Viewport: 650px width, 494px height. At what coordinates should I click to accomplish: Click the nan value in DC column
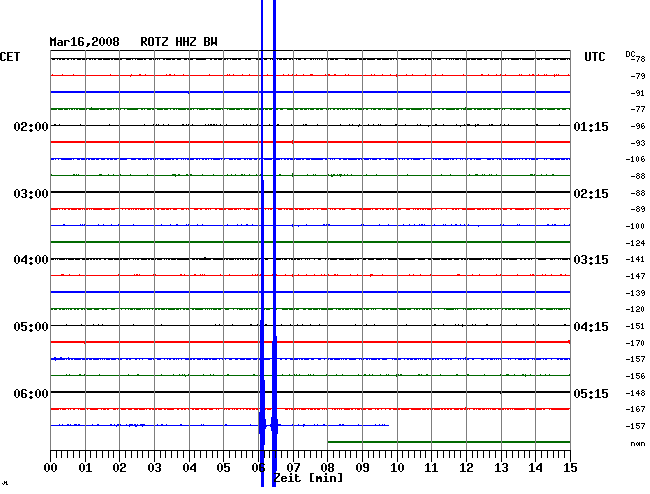click(638, 443)
